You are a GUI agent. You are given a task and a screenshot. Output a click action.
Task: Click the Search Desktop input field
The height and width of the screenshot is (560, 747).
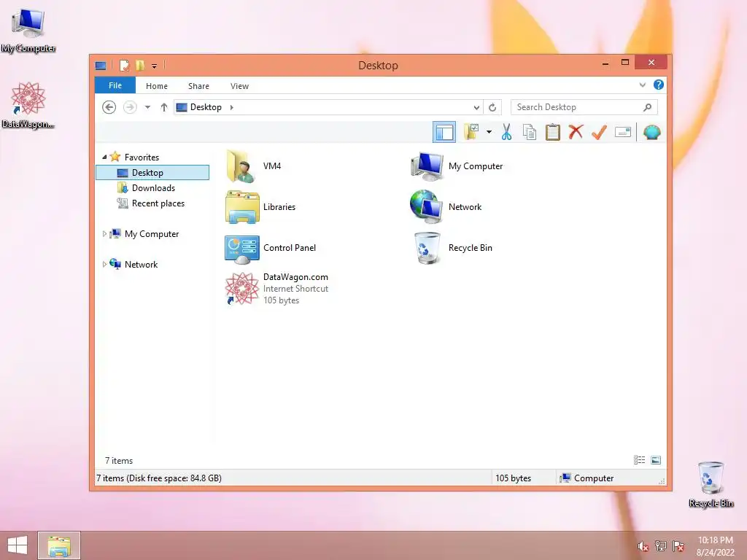(x=584, y=107)
